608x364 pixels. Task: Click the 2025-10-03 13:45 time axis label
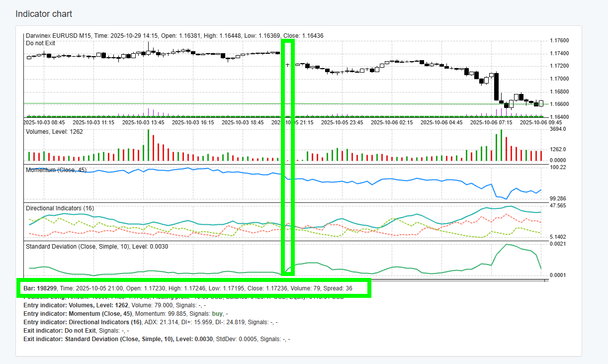143,122
